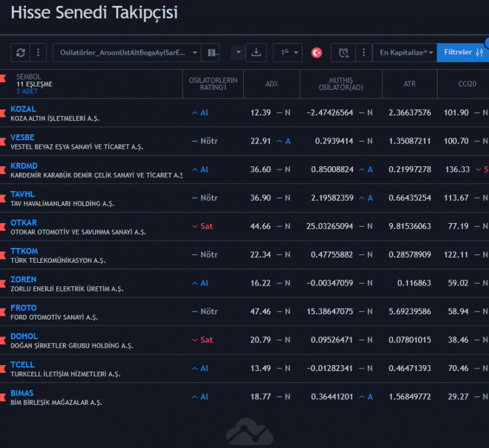This screenshot has width=489, height=448.
Task: Toggle red flag on DOHOL row
Action: (3, 340)
